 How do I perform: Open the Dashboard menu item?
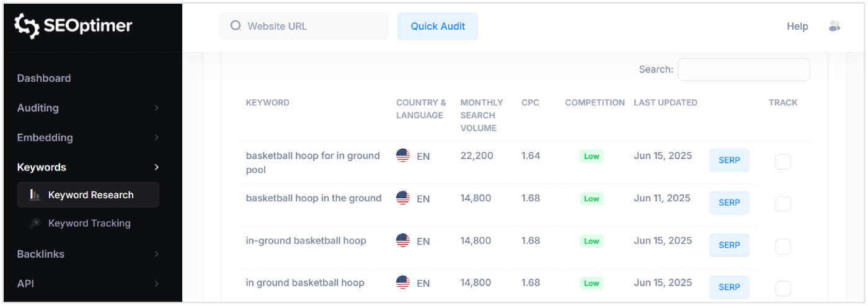click(44, 78)
